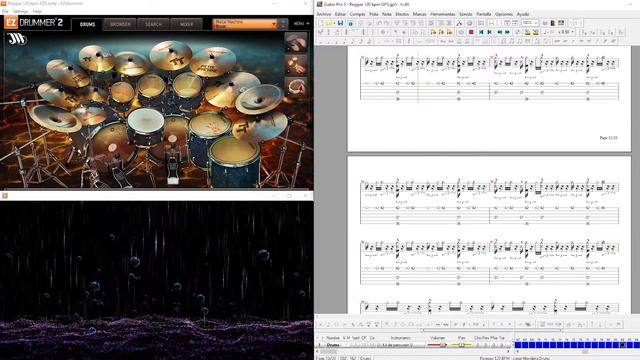Open Pista menu in Guitar Pro
The height and width of the screenshot is (360, 640).
(373, 14)
